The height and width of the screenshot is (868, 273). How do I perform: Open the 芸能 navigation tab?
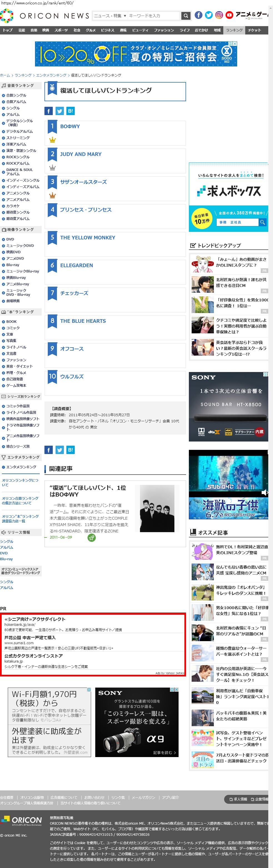pos(22,30)
